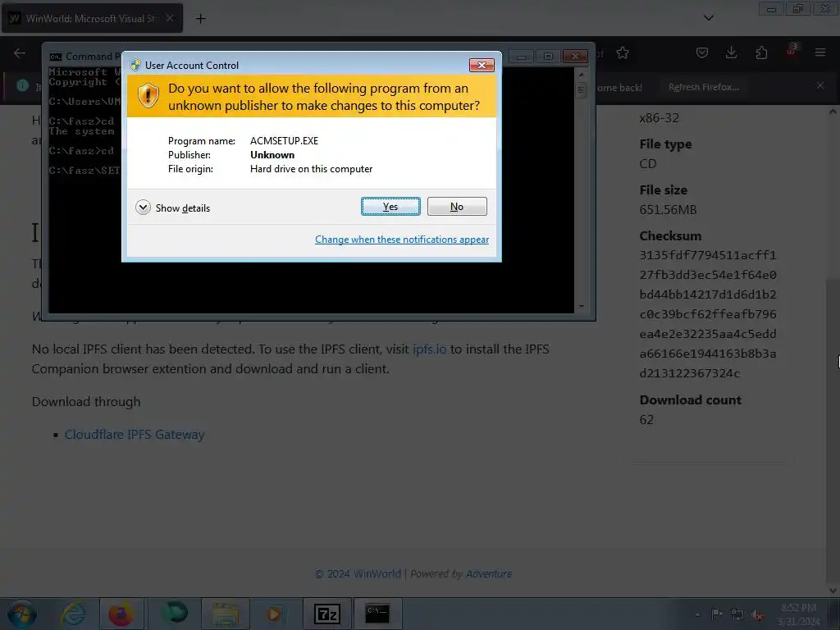Open the Firefox extensions puzzle icon
This screenshot has width=840, height=630.
tap(761, 52)
